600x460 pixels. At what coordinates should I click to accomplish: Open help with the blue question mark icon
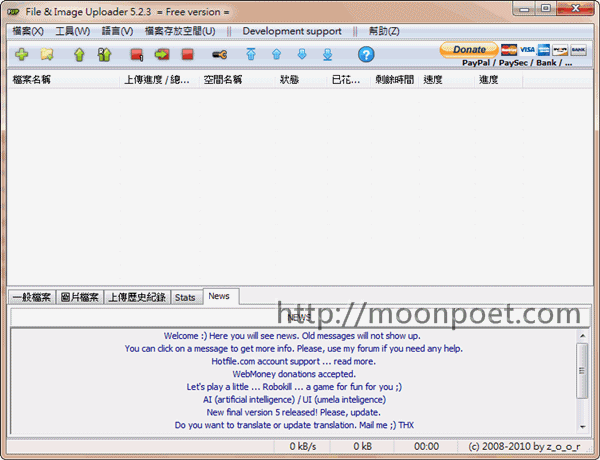366,54
